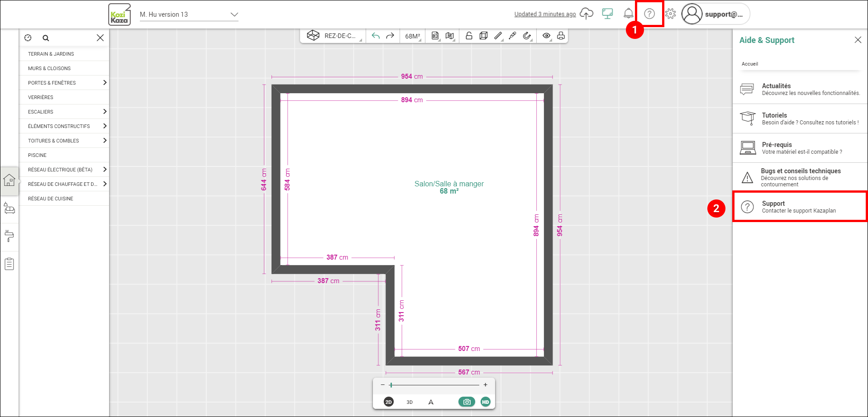868x417 pixels.
Task: Open the magnet snapping options
Action: click(527, 36)
